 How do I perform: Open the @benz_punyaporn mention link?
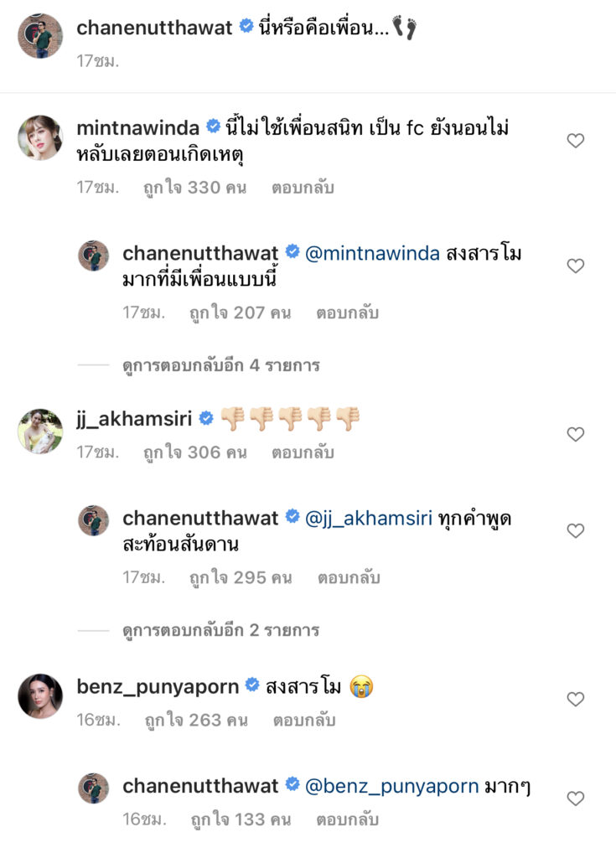[391, 786]
